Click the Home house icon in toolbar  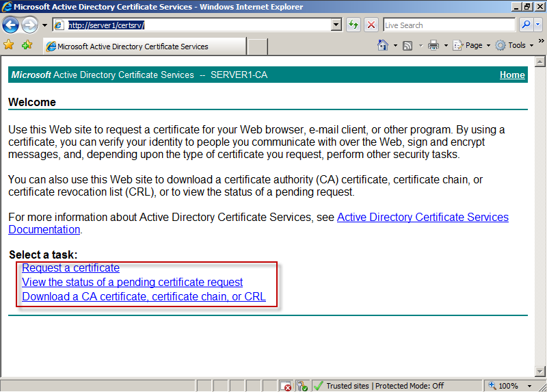pyautogui.click(x=384, y=45)
